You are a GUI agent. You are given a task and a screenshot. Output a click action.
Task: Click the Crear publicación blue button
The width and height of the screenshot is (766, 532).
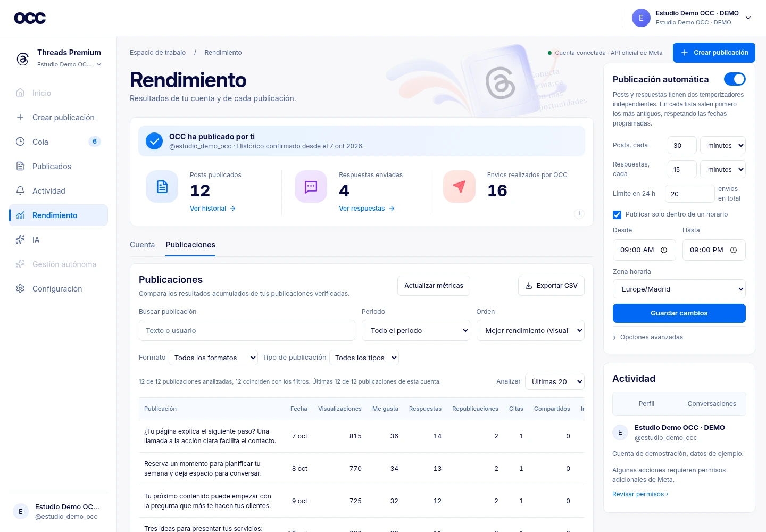pos(714,53)
